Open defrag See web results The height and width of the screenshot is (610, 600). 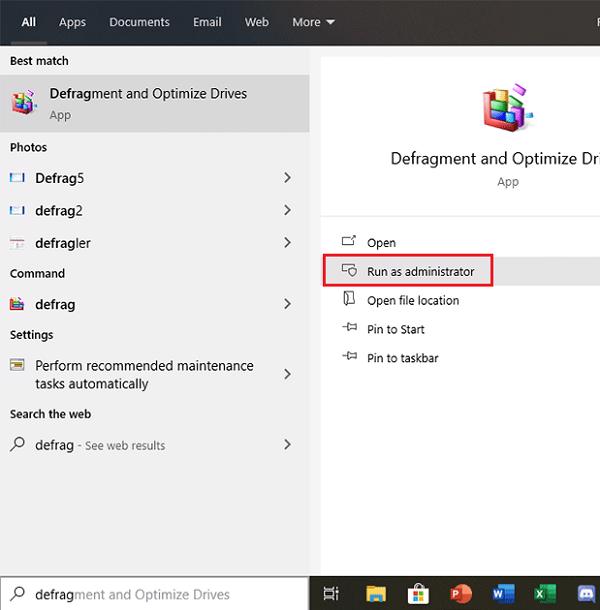tap(154, 445)
